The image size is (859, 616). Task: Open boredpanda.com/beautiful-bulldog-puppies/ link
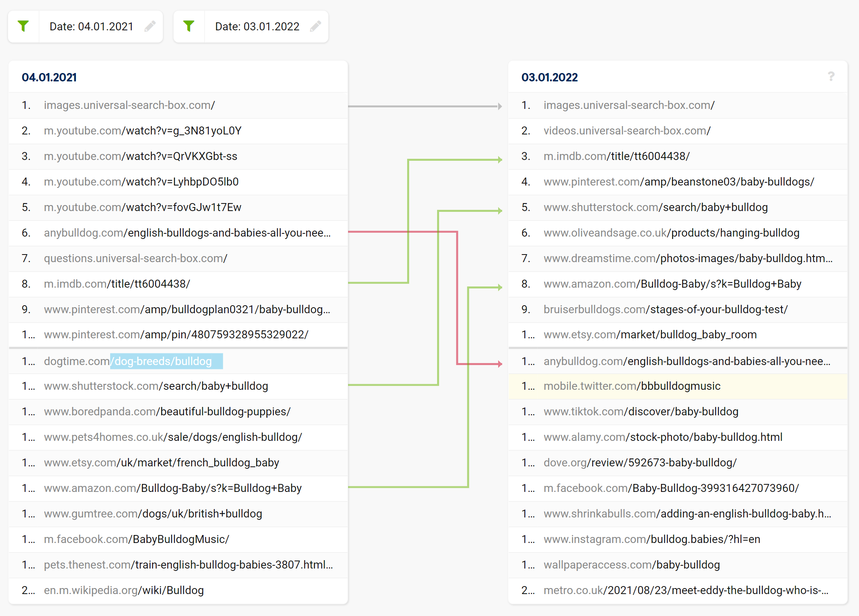(167, 412)
